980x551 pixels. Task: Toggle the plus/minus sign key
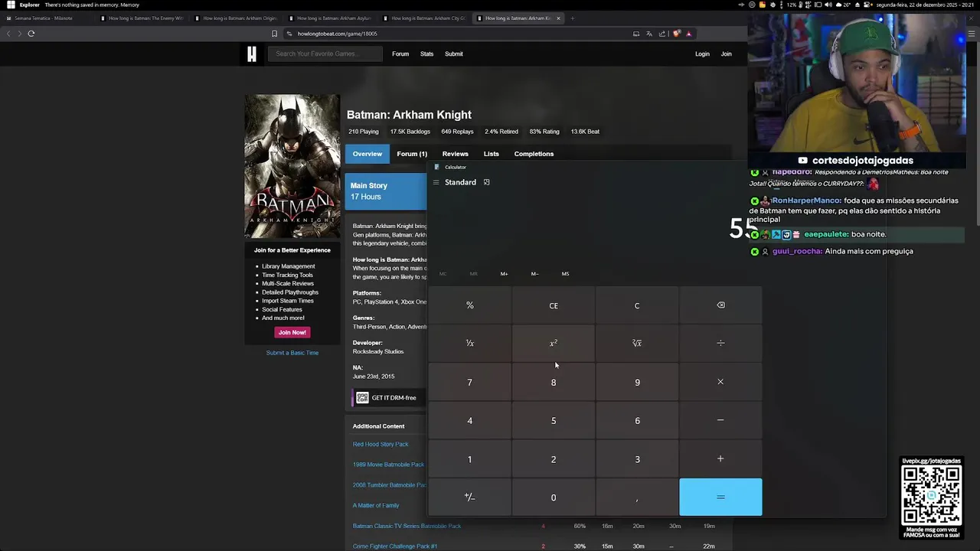click(470, 497)
